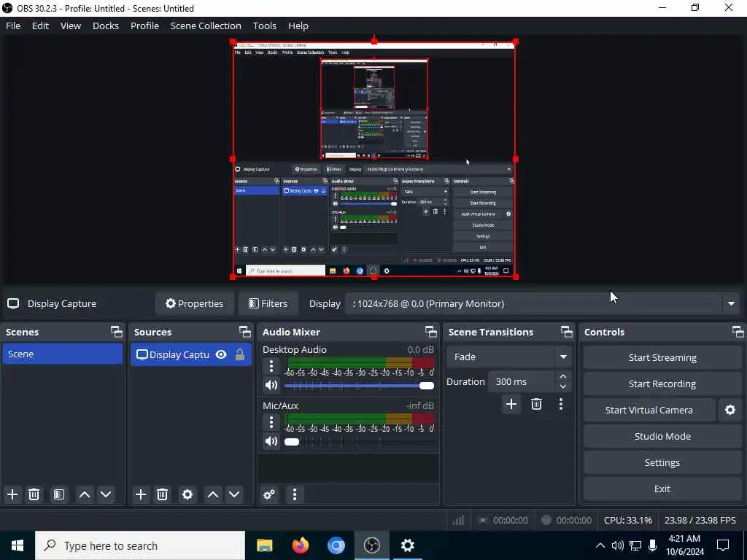Screen dimensions: 747x560
Task: Remove scene transition trash icon
Action: [536, 404]
